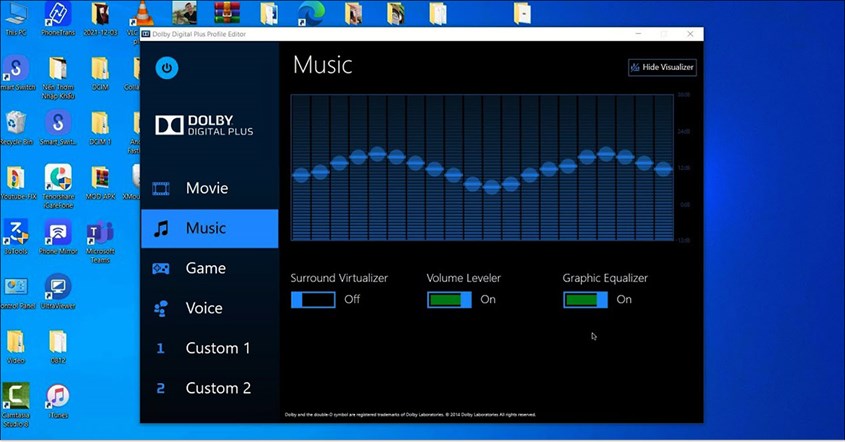845x442 pixels.
Task: Open the Recycle Bin
Action: coord(16,128)
